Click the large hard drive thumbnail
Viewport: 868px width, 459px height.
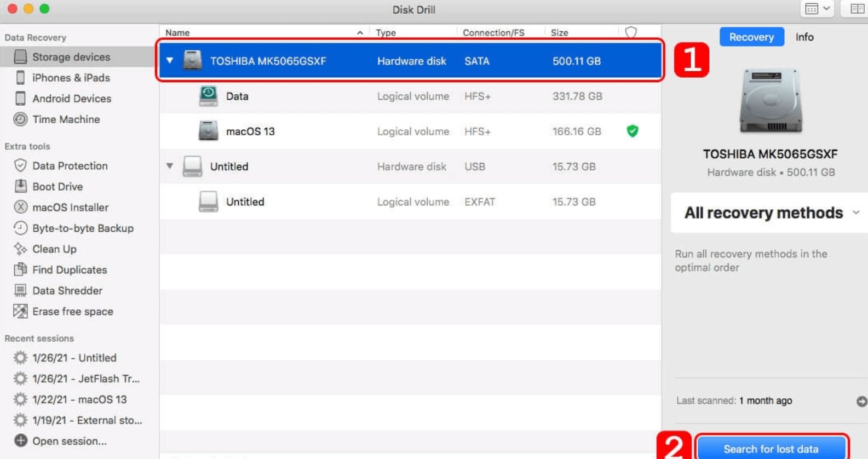[x=771, y=100]
